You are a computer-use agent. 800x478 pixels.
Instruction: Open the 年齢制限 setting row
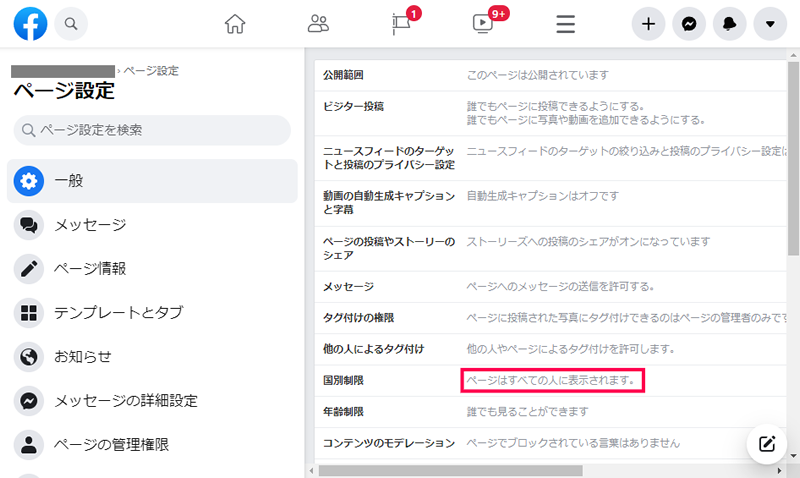551,412
